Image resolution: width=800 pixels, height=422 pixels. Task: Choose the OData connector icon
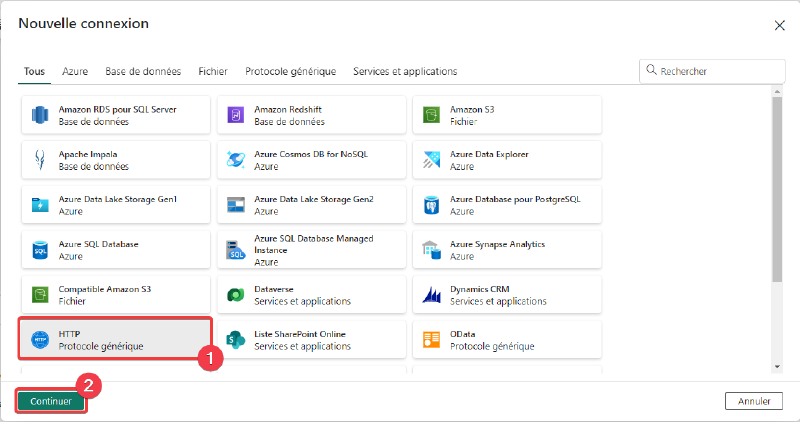pyautogui.click(x=431, y=339)
